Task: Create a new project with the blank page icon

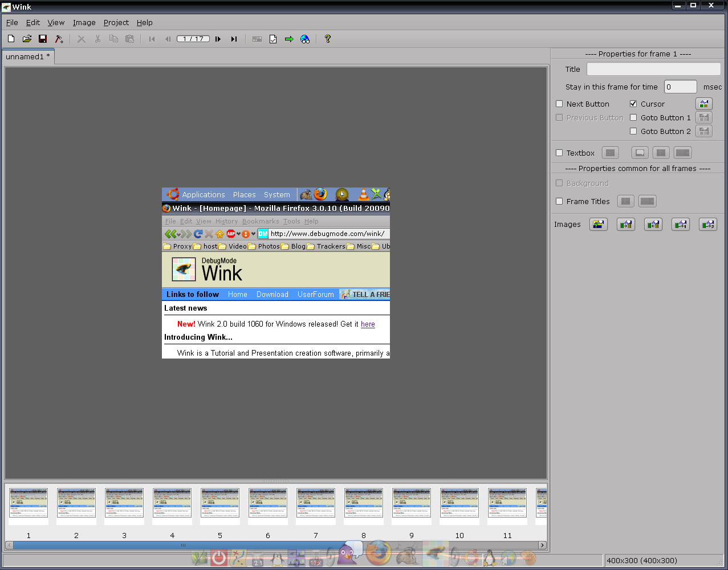Action: [x=11, y=39]
